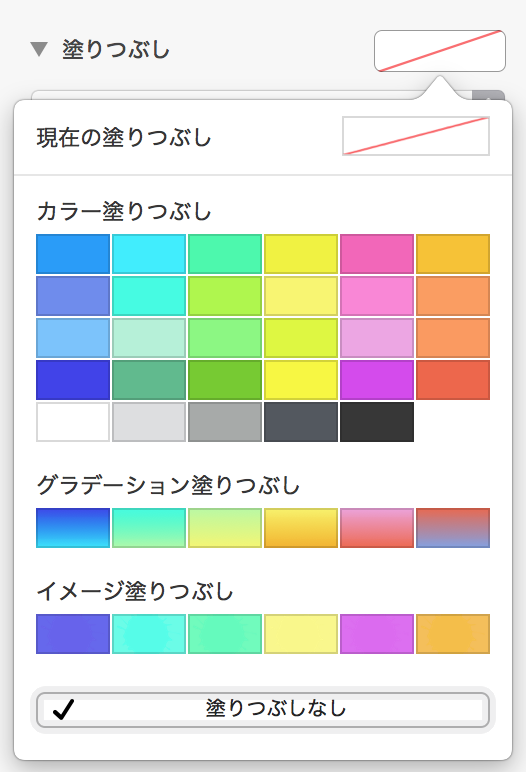Select the golden orange swatch in the first color row
526x772 pixels.
(453, 254)
